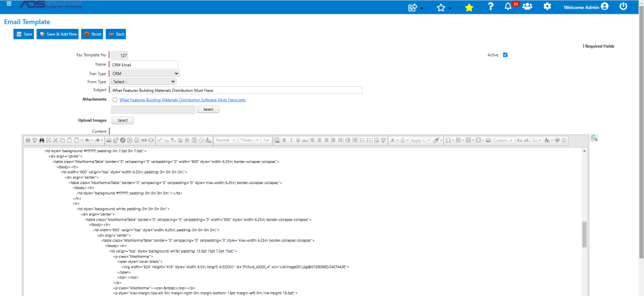The width and height of the screenshot is (644, 296).
Task: Click the users group icon in the header
Action: pos(528,6)
